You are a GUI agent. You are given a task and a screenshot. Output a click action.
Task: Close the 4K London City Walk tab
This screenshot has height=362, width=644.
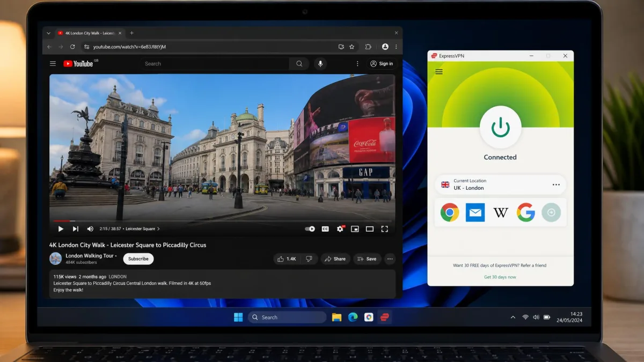pos(120,33)
